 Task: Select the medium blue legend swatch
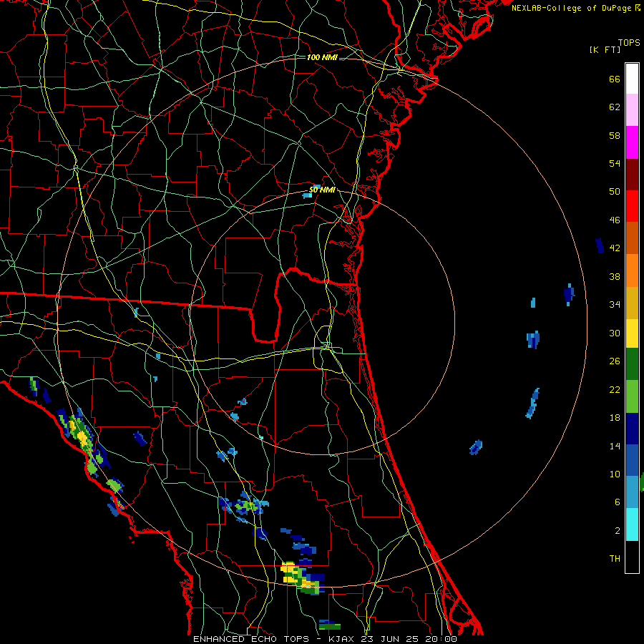(x=632, y=460)
